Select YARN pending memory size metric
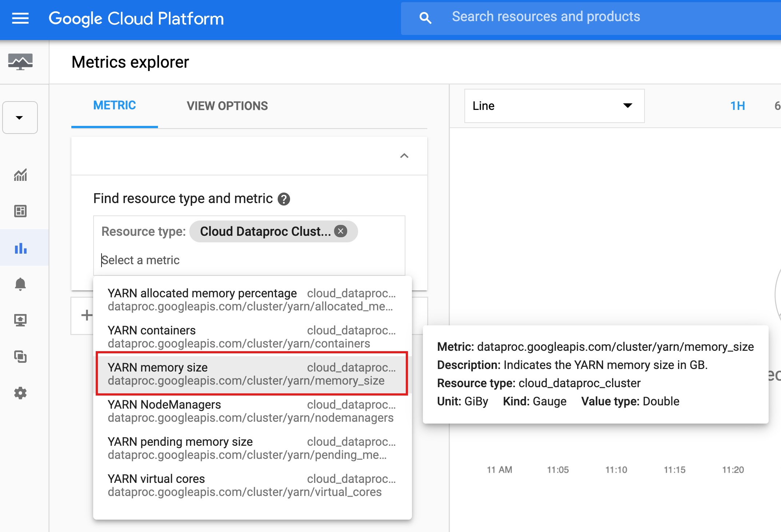Screen dimensions: 781x532 click(x=252, y=448)
